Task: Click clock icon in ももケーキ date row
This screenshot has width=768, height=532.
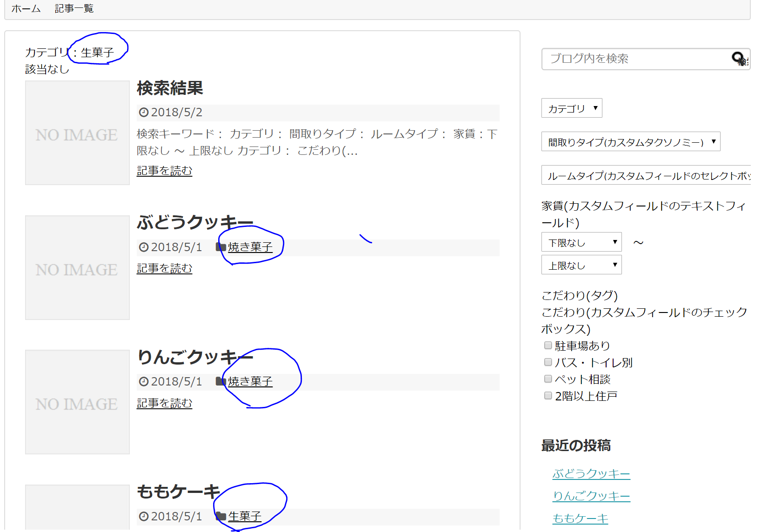Action: coord(144,516)
